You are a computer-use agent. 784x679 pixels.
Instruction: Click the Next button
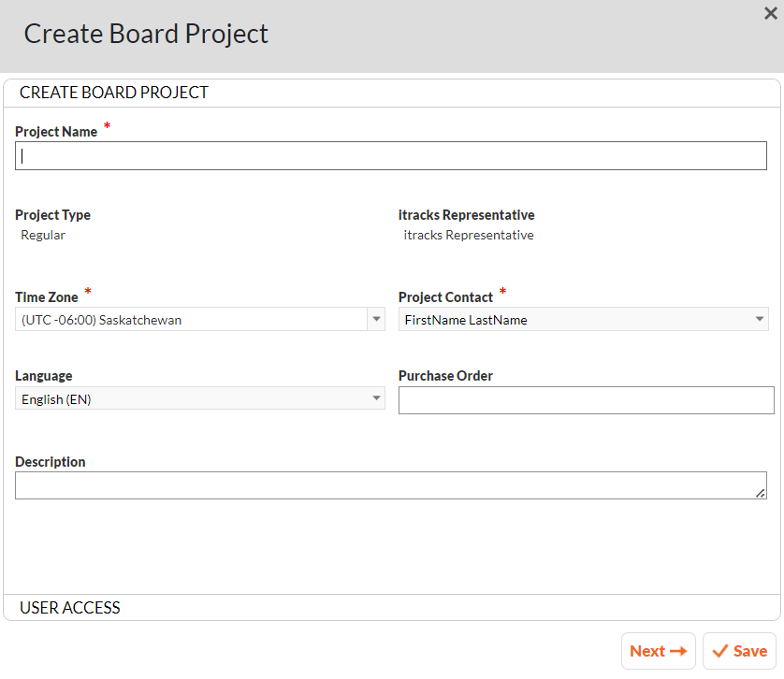point(658,651)
